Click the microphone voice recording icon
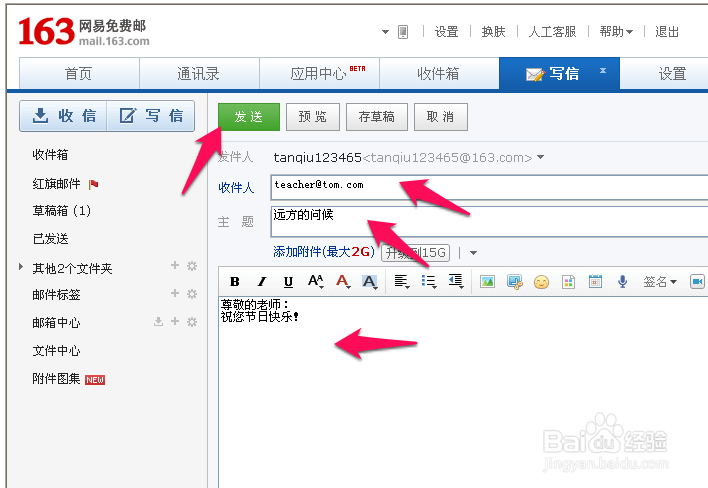The image size is (708, 488). pos(623,282)
